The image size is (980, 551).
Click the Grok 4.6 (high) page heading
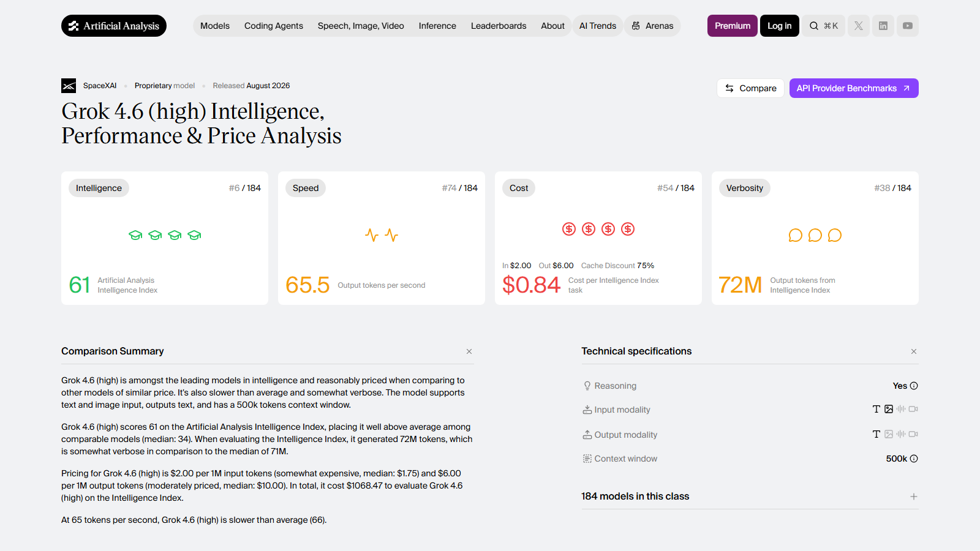(x=202, y=124)
